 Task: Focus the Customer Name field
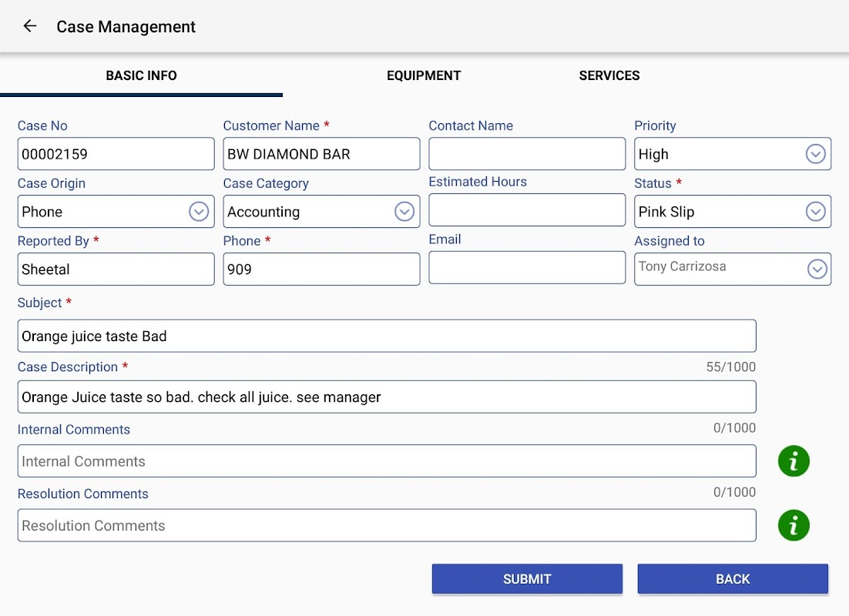321,154
